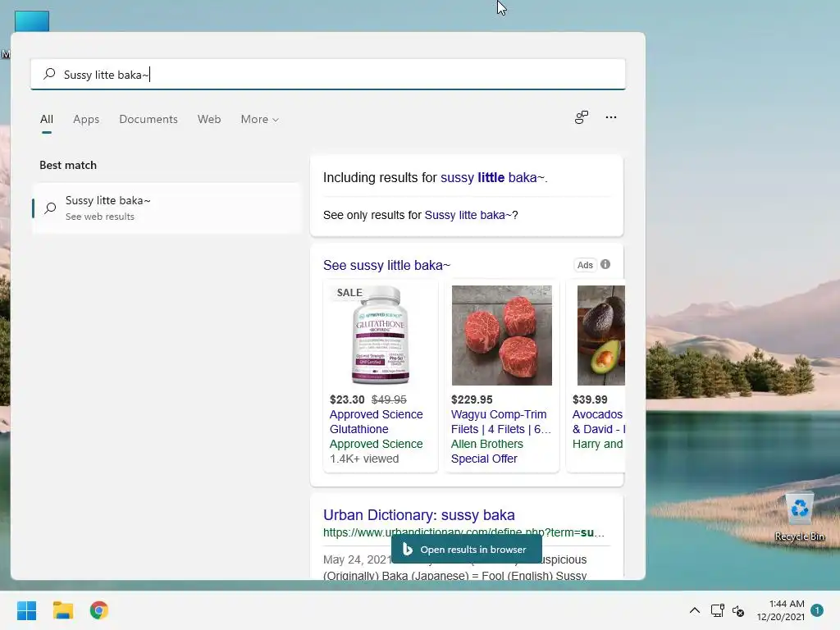This screenshot has height=630, width=840.
Task: Open Avocados & David product link
Action: [x=598, y=422]
